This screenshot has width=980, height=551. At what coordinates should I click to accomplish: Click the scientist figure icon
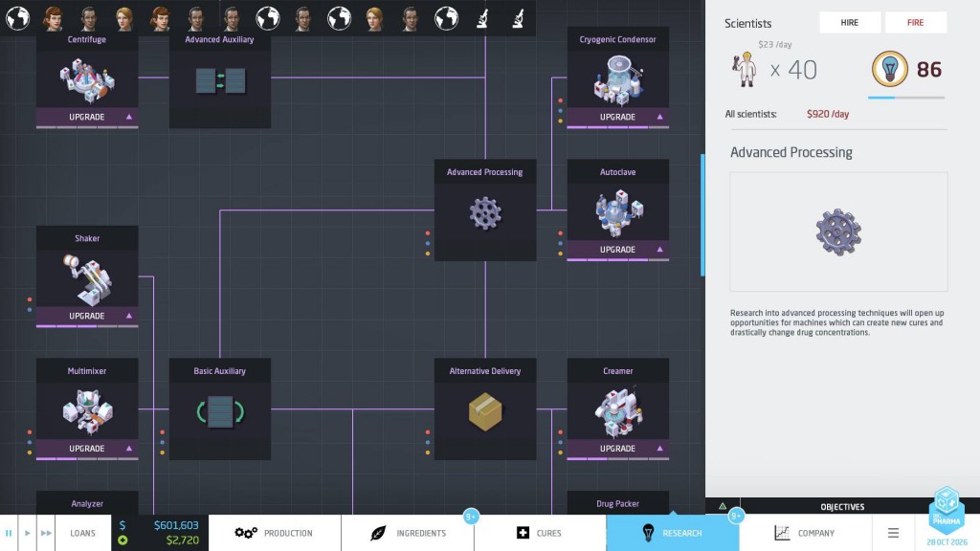click(x=745, y=69)
